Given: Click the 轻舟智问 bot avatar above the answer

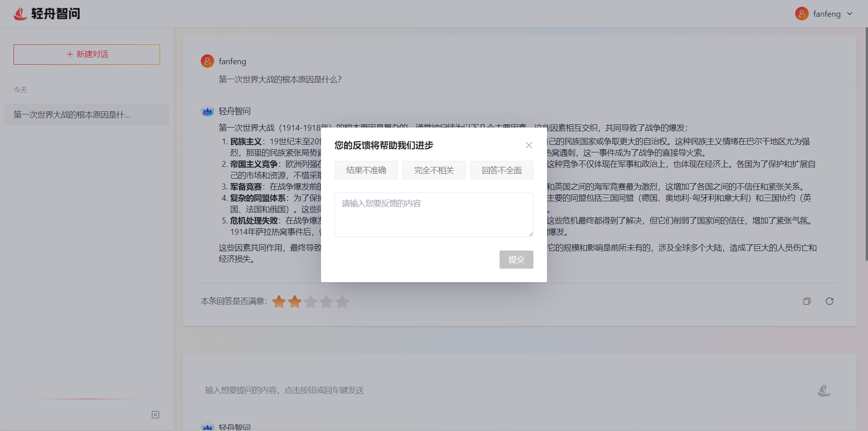Looking at the screenshot, I should (x=208, y=111).
